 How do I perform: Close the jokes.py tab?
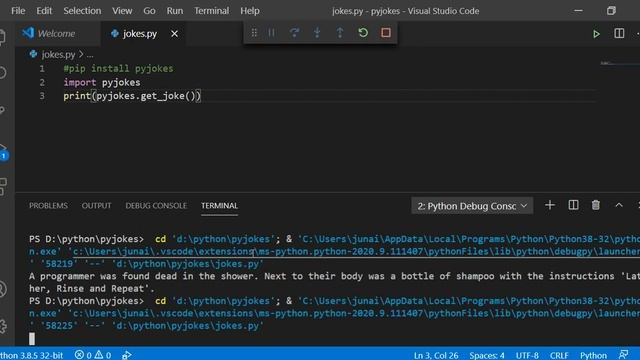(174, 33)
